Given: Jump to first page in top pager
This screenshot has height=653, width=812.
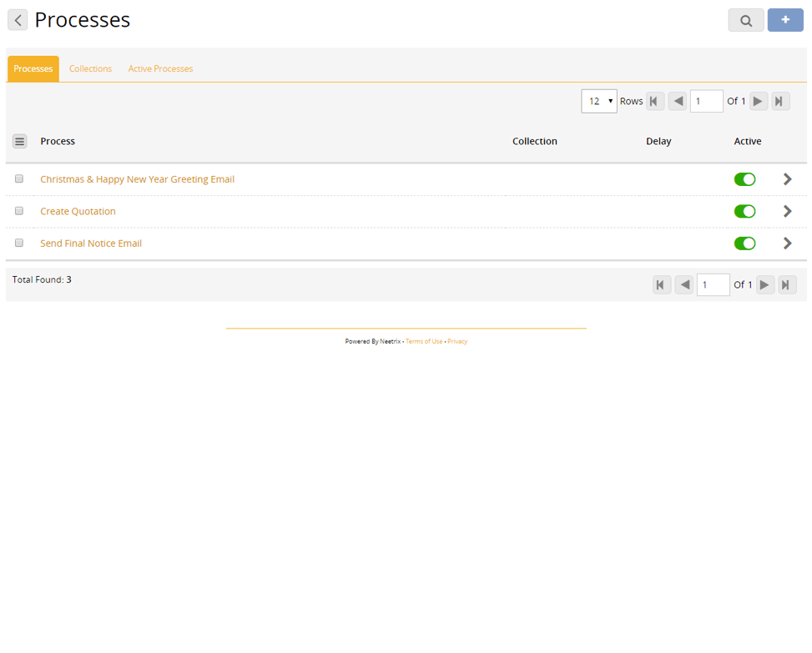Looking at the screenshot, I should [x=654, y=101].
